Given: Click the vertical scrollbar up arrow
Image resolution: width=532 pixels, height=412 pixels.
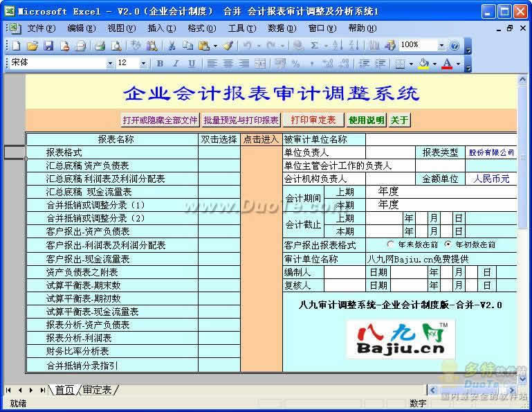Looking at the screenshot, I should click(x=522, y=80).
